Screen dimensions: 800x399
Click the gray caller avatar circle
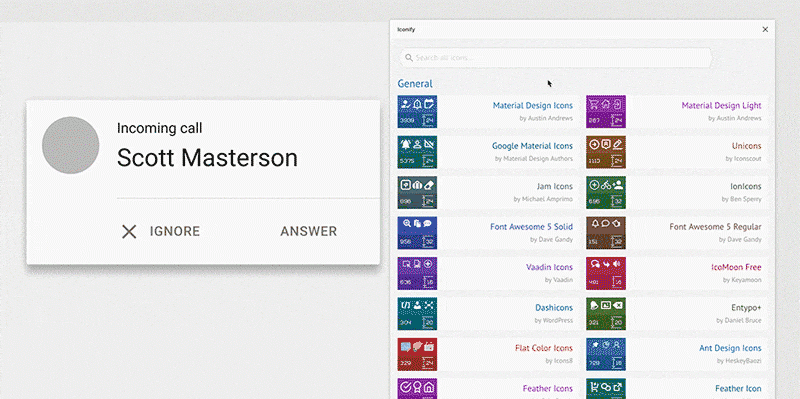(70, 145)
